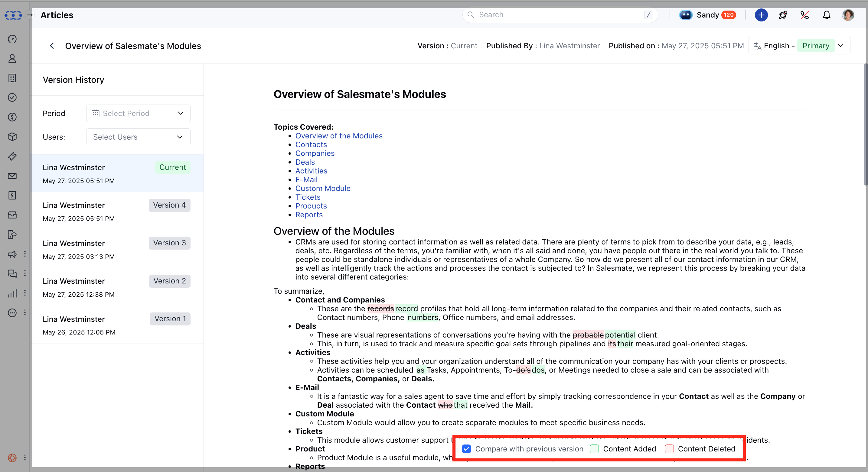Open Activities checkmark circle icon in sidebar
The image size is (868, 472).
[x=12, y=98]
